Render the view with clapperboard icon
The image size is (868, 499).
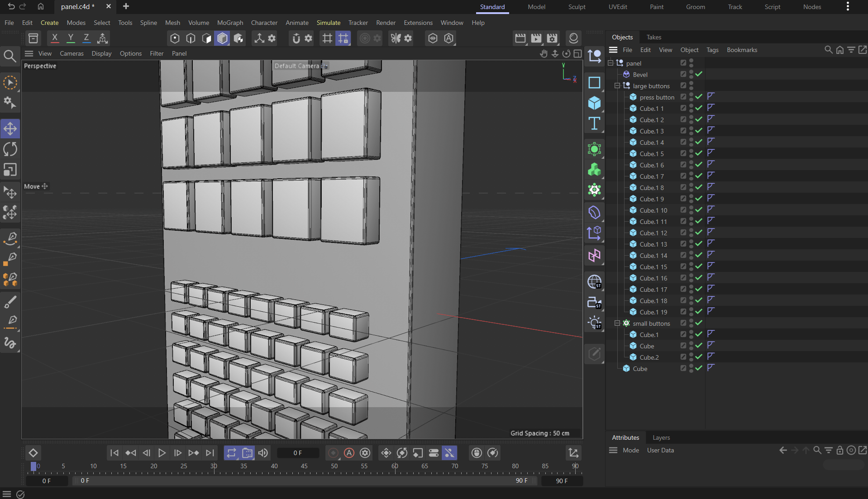[x=520, y=38]
